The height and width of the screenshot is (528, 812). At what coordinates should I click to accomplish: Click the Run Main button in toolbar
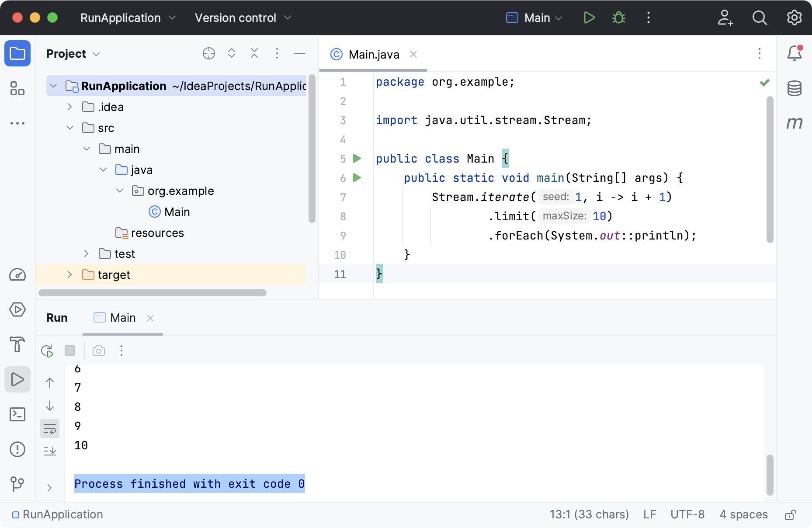tap(589, 17)
